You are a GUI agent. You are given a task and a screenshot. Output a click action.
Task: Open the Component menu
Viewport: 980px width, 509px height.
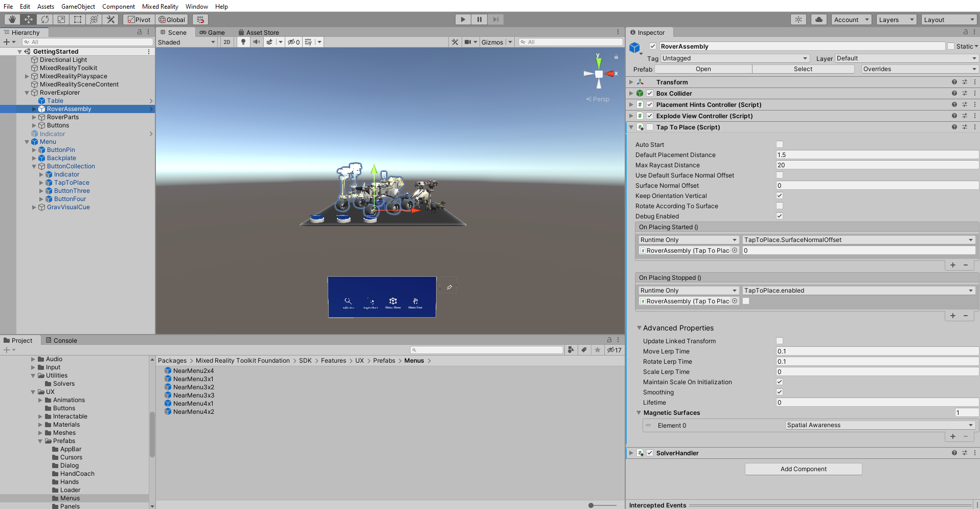[119, 6]
